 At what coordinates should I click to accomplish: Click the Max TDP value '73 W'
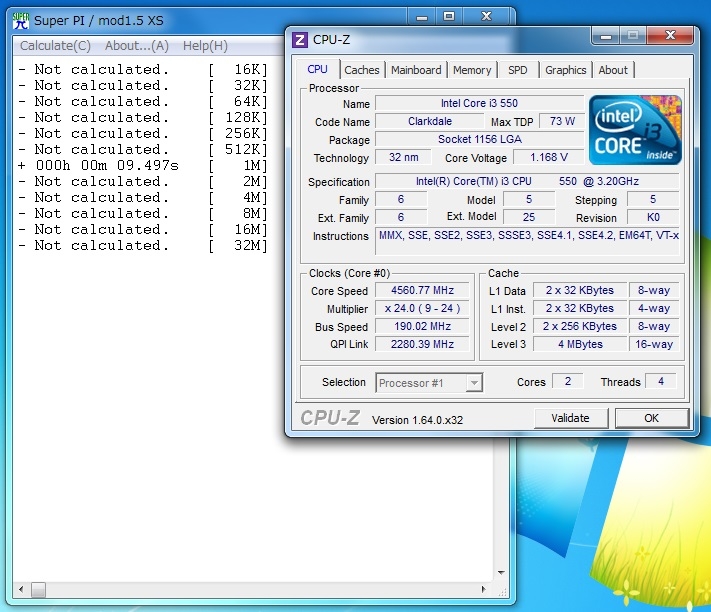pos(562,121)
